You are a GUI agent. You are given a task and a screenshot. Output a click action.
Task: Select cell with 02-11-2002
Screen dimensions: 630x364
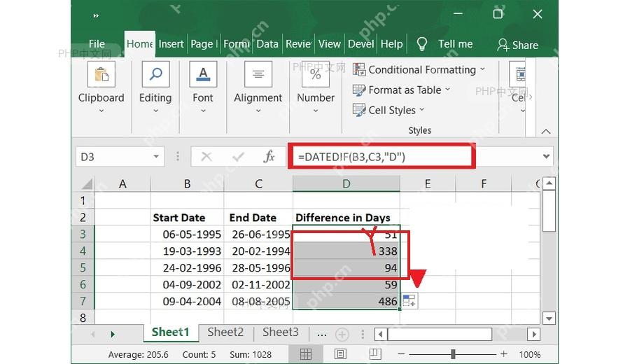pyautogui.click(x=258, y=284)
